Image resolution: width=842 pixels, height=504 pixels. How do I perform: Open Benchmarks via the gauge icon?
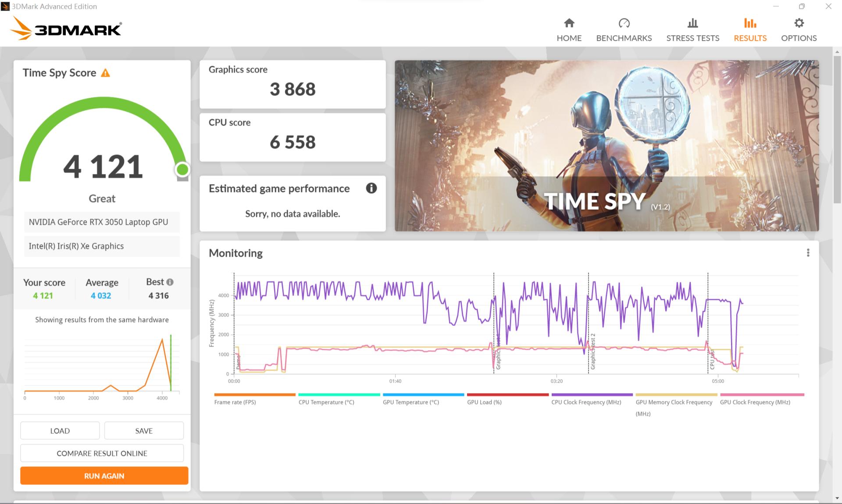coord(624,23)
